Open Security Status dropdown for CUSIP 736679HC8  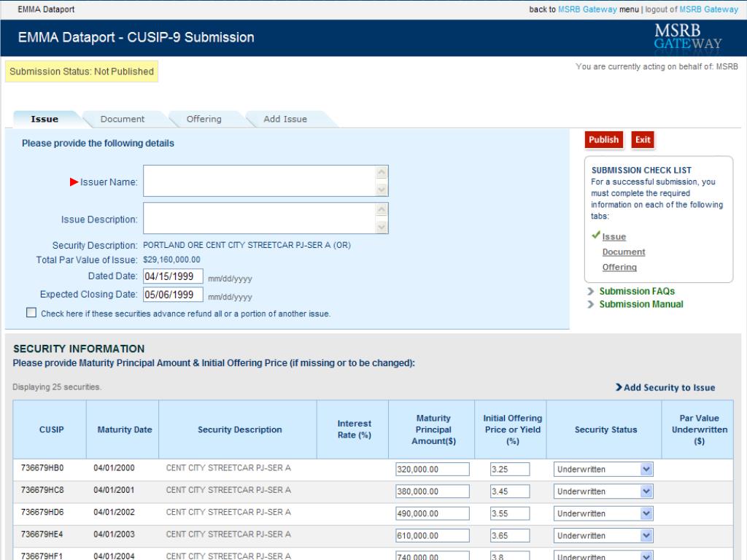click(x=646, y=491)
